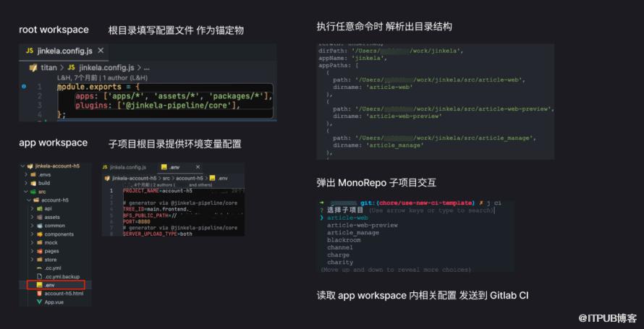Choose article-web-preview in the sub-project list
Screen dimensions: 644x329
(363, 225)
